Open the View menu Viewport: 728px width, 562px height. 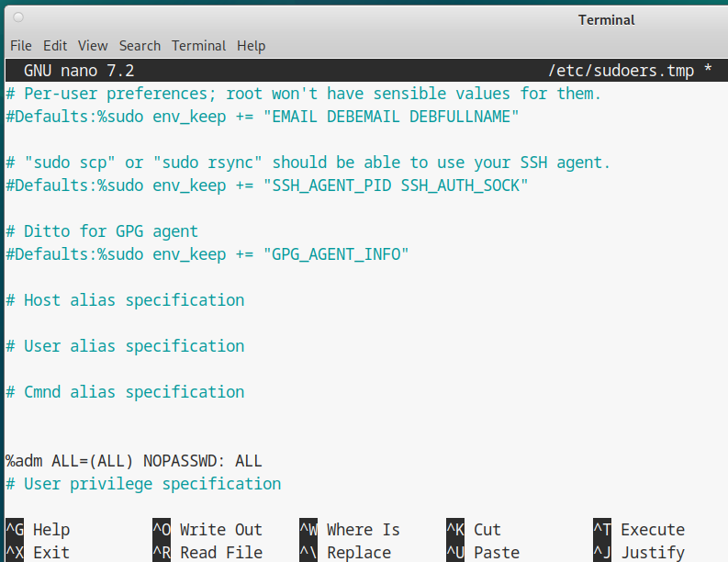[93, 45]
